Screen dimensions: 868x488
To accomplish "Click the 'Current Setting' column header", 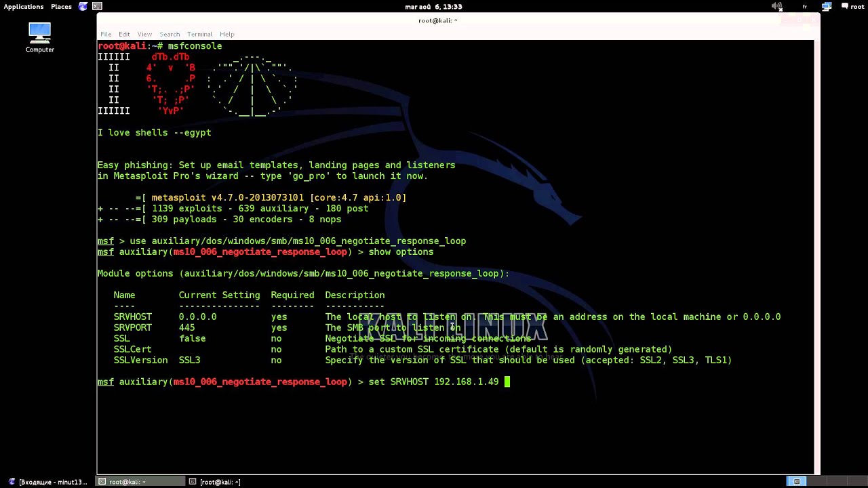I will click(x=219, y=295).
